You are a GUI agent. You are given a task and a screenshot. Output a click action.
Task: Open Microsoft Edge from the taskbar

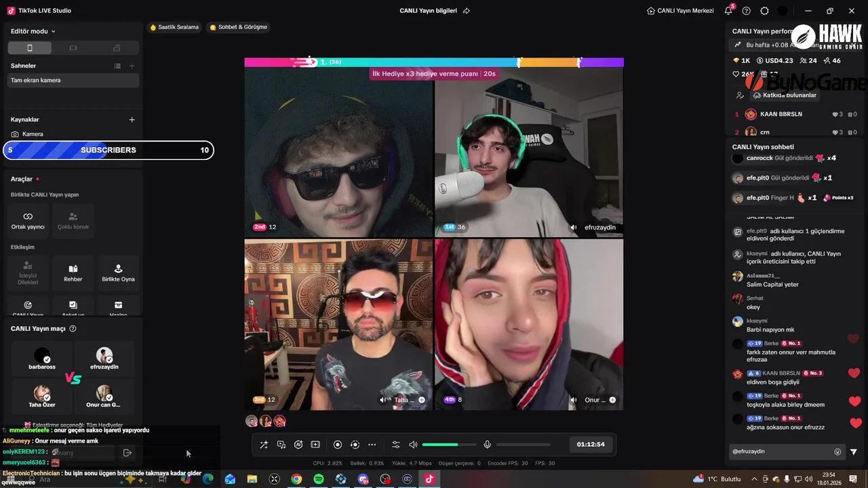[x=208, y=479]
